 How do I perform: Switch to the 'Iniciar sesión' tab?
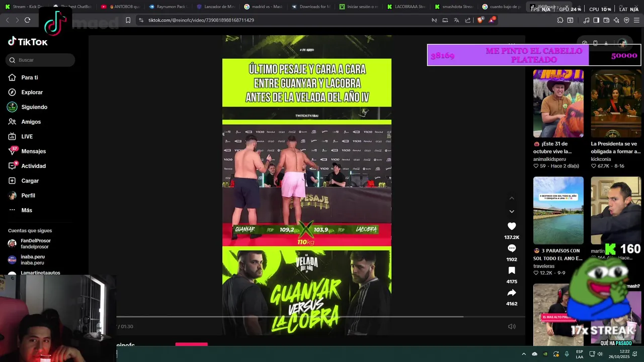click(x=359, y=7)
